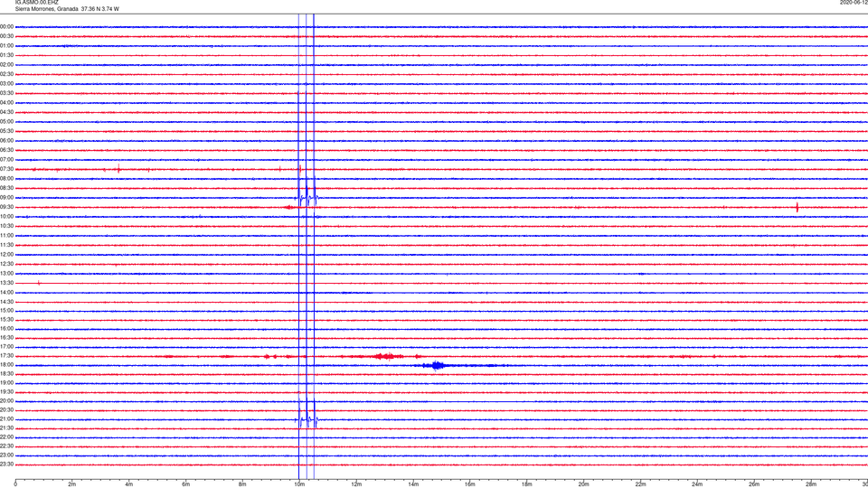
Task: Click the 16m tick label on time axis
Action: (x=470, y=484)
